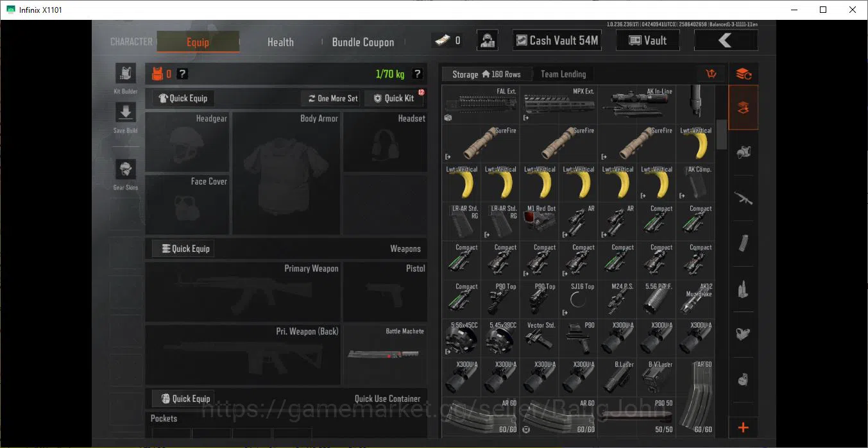Click the orange plus icon in sidebar
This screenshot has height=448, width=868.
[744, 427]
